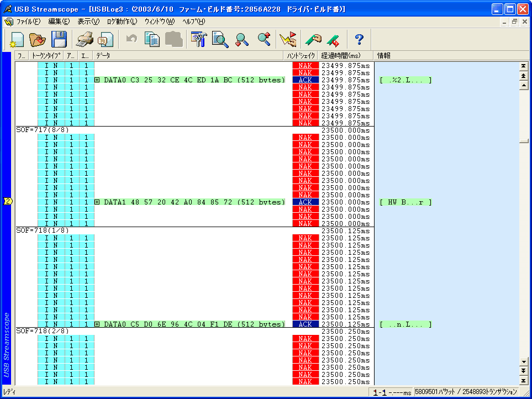532x399 pixels.
Task: Select the SOF=718(1/8) row
Action: tap(195, 230)
